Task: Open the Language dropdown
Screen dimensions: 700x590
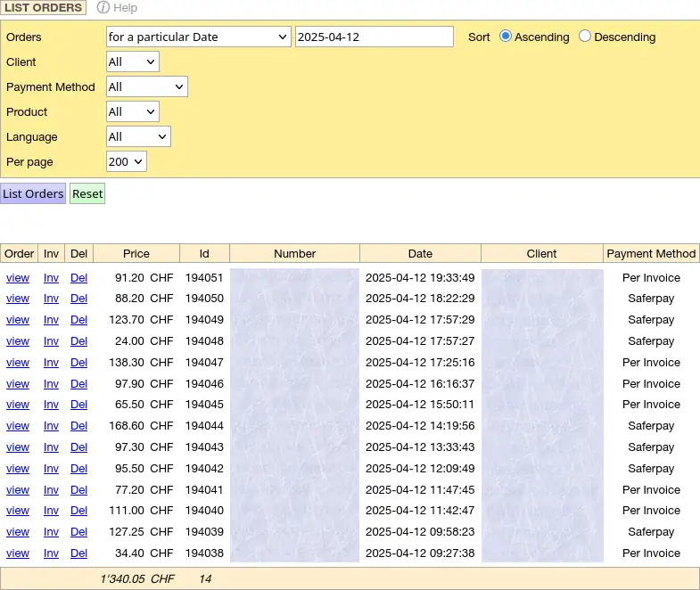Action: pos(137,136)
